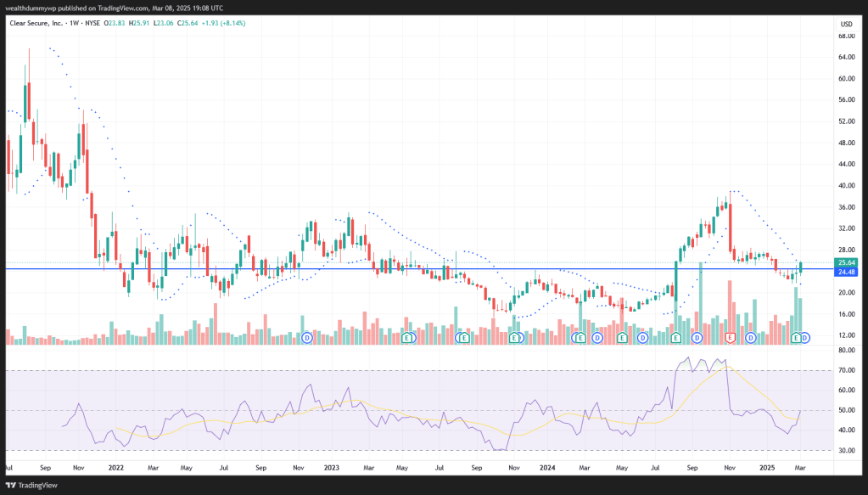
Task: Click the 64.00 price scale label
Action: (x=845, y=58)
